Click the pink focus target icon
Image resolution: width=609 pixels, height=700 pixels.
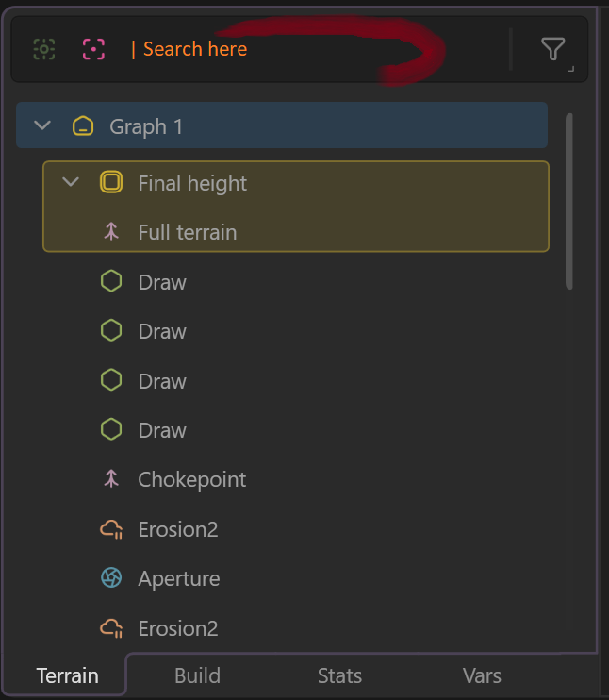[93, 49]
